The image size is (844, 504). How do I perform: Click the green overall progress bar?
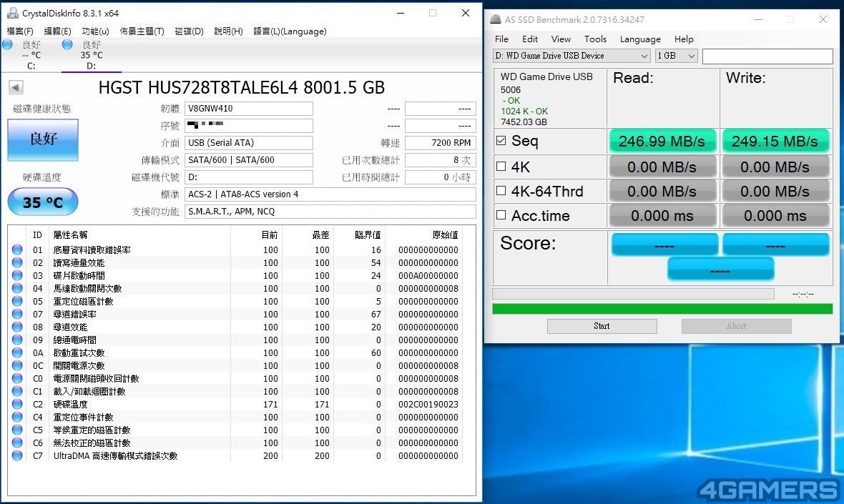pos(662,309)
